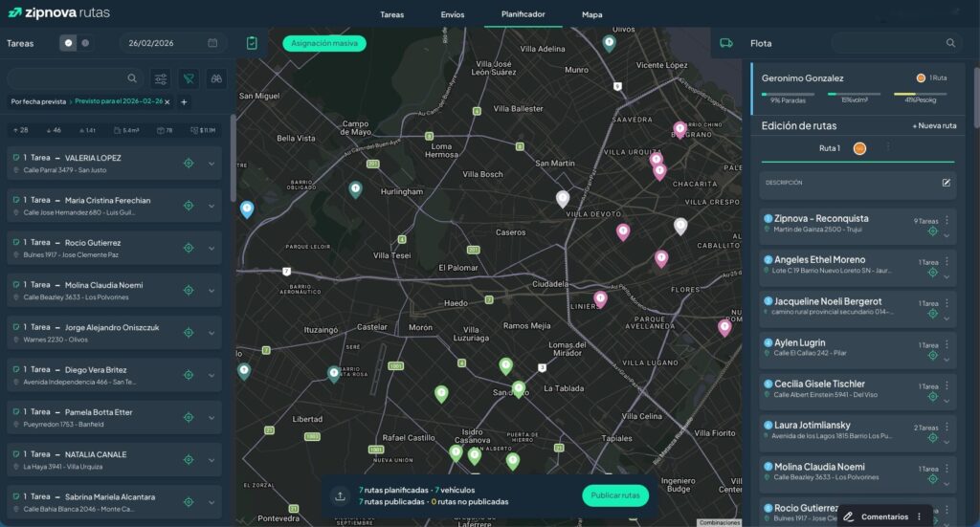
Task: Open three-dot menu for Angeles Ethel Moreno
Action: coord(947,261)
